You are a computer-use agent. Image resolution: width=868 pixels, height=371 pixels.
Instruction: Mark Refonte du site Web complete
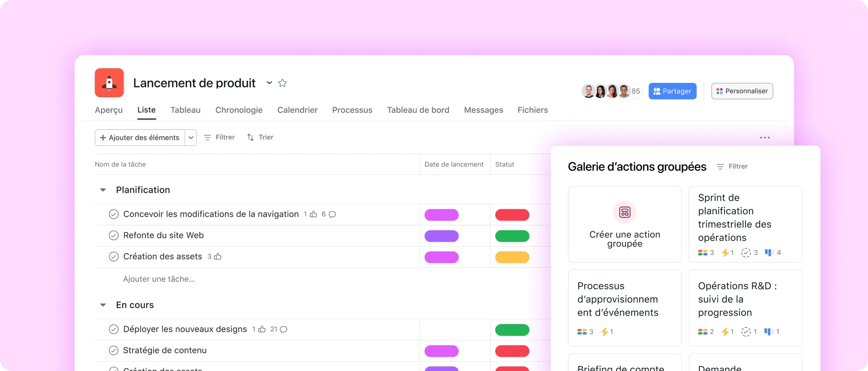(x=114, y=235)
